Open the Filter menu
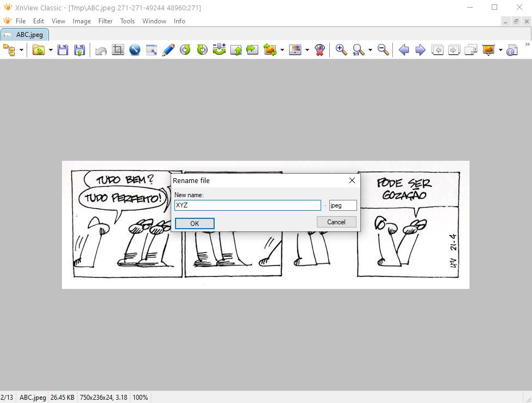This screenshot has height=403, width=532. 105,21
